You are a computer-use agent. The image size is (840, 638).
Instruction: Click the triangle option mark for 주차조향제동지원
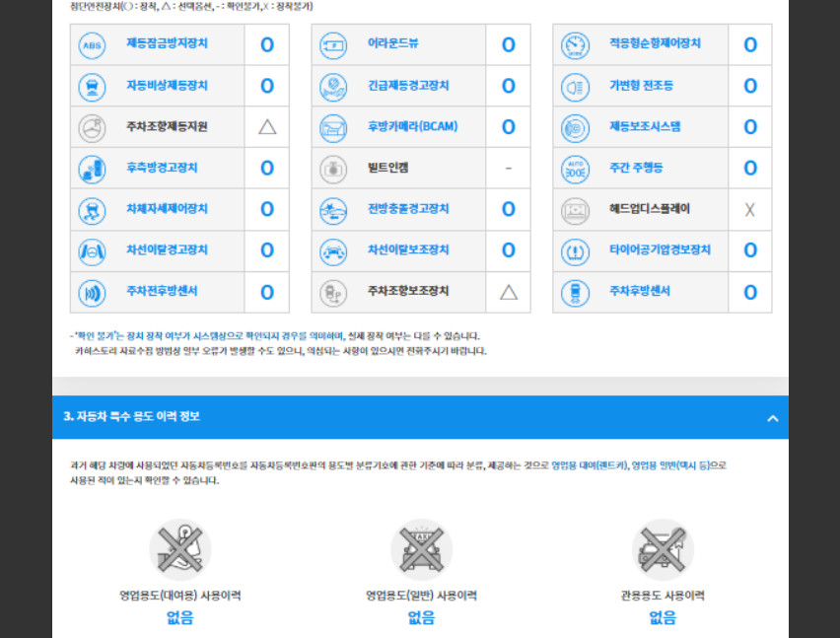tap(267, 127)
